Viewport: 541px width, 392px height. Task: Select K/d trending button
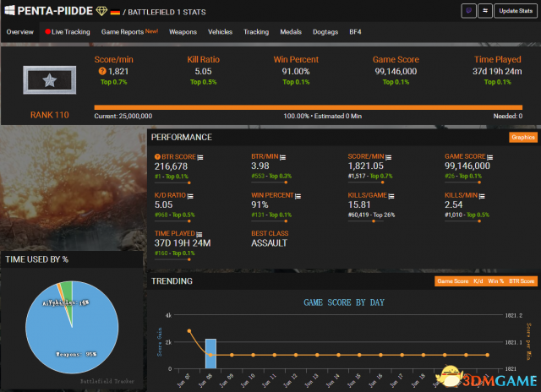[478, 281]
